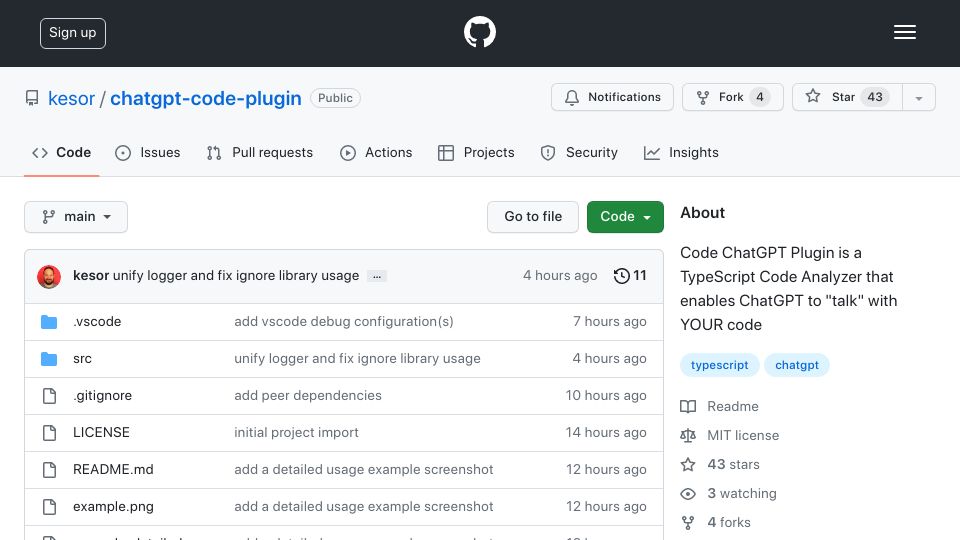Click the Notifications button
The image size is (960, 540).
tap(612, 97)
